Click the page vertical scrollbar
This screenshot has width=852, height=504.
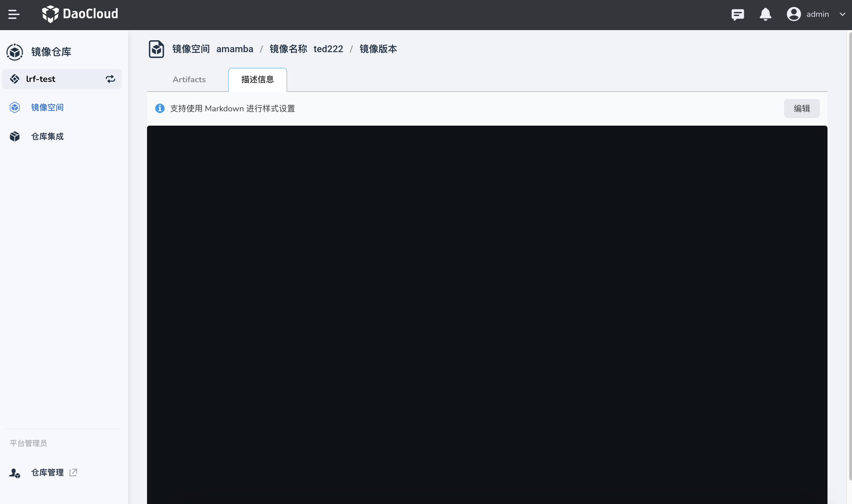[x=850, y=255]
